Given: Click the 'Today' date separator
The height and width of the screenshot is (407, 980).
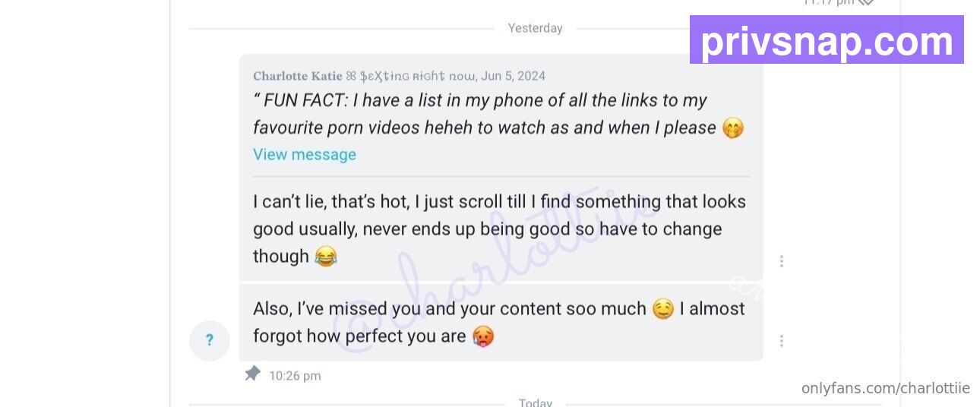Looking at the screenshot, I should pos(535,402).
